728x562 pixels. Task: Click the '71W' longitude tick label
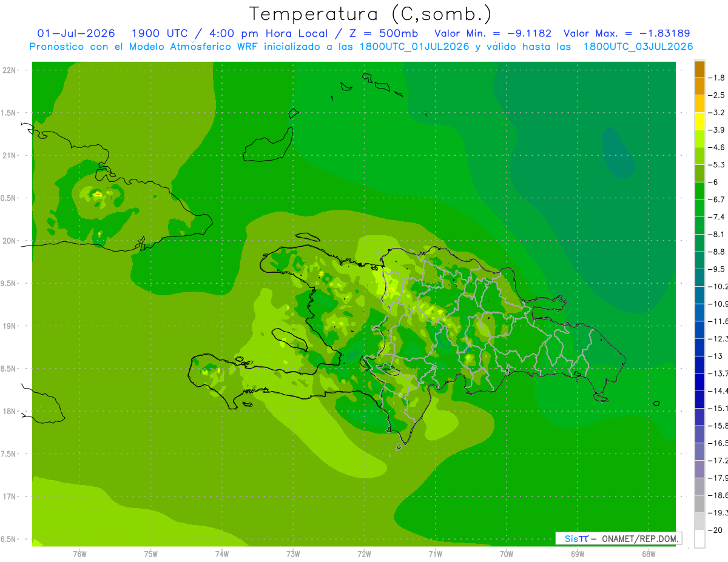(x=435, y=554)
